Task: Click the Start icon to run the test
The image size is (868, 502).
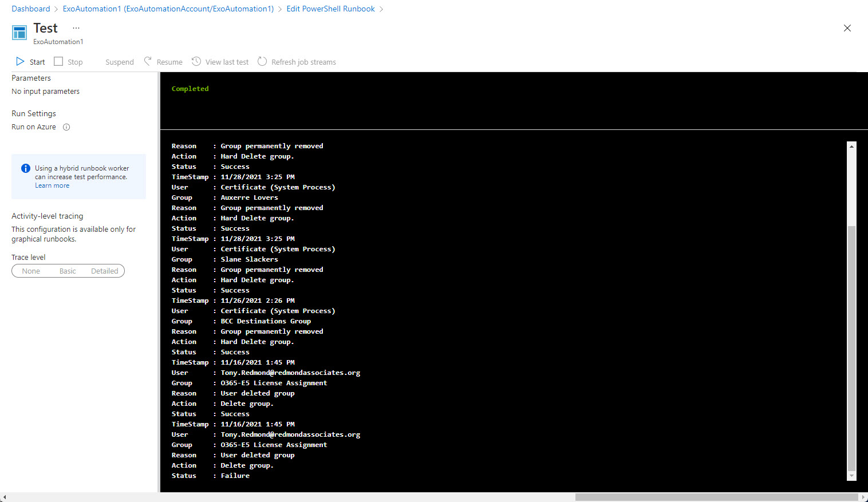Action: (20, 61)
